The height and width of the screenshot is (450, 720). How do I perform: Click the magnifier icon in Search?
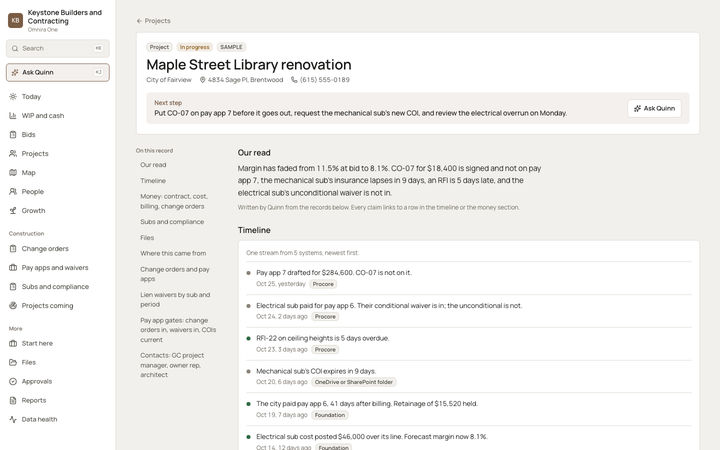pos(15,48)
